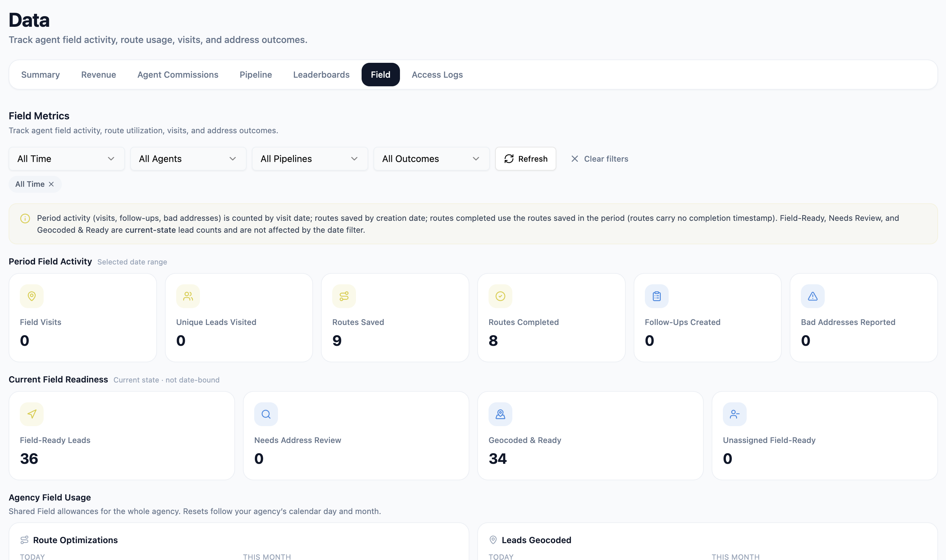Image resolution: width=946 pixels, height=560 pixels.
Task: Select the Routes Saved value 9
Action: point(337,341)
